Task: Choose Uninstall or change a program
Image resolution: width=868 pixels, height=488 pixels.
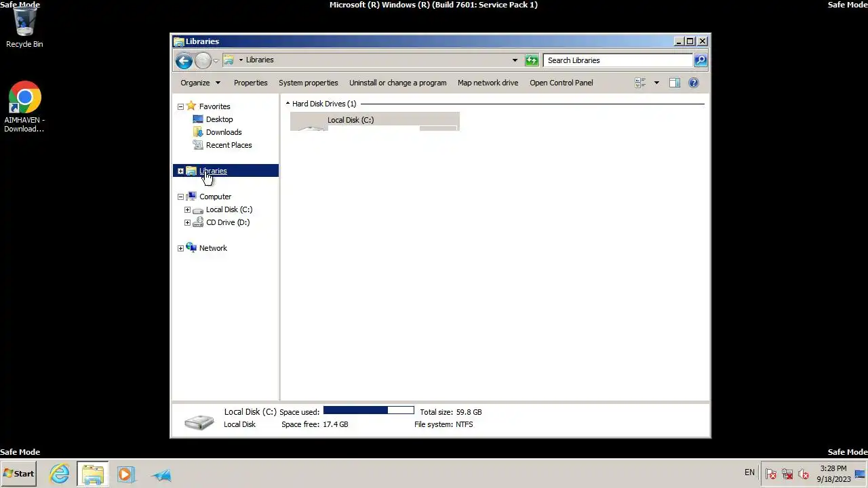Action: pyautogui.click(x=398, y=83)
